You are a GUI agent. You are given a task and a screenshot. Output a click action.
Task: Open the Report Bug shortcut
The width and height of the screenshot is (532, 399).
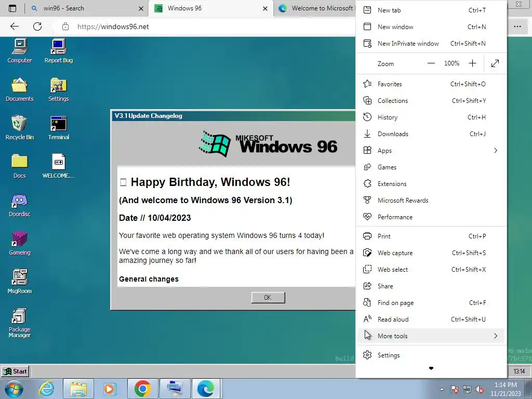[x=59, y=51]
